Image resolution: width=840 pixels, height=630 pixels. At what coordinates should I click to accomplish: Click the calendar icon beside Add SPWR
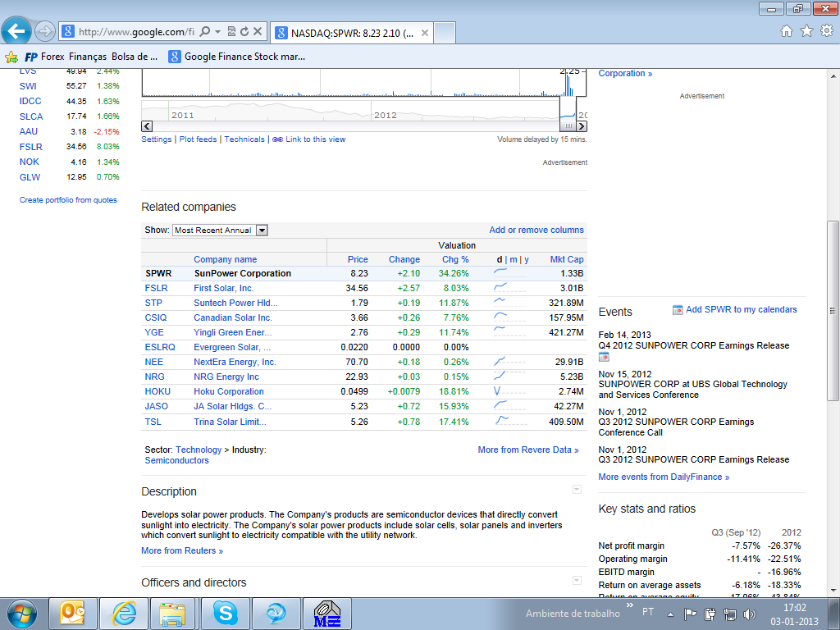[x=678, y=309]
